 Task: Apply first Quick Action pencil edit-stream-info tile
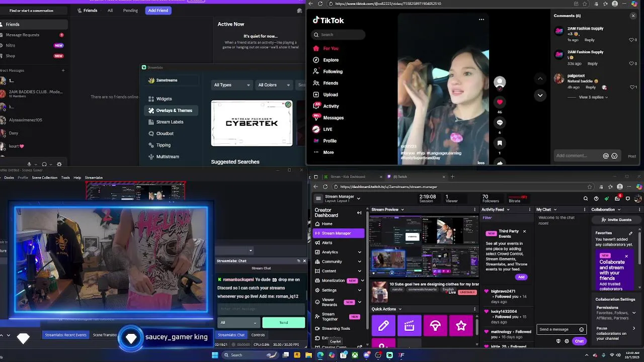click(x=383, y=326)
